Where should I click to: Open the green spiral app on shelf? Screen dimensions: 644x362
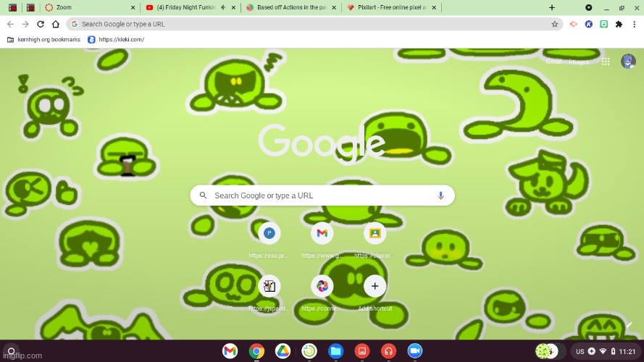click(309, 351)
